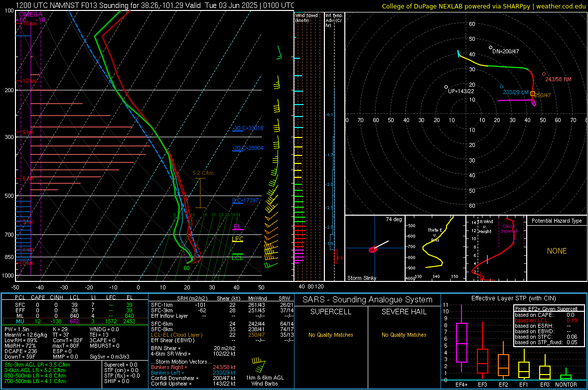Click the '74 deg' slinky angle value
Viewport: 588px width, 390px height.
394,219
